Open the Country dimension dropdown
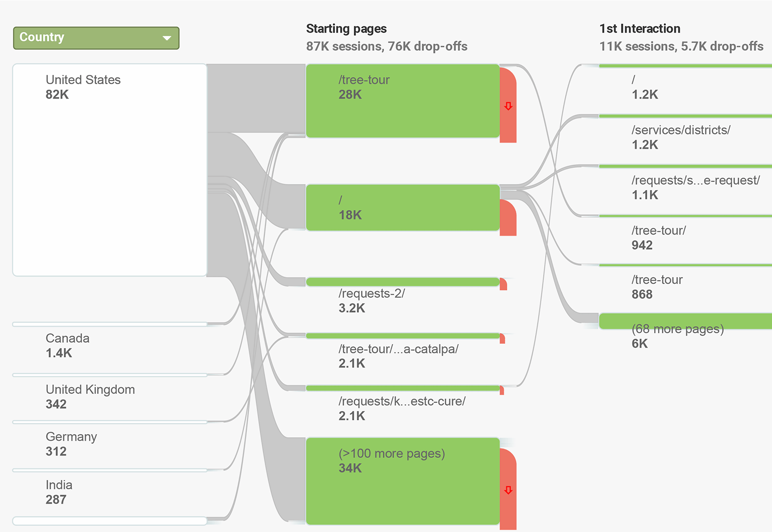 coord(96,38)
